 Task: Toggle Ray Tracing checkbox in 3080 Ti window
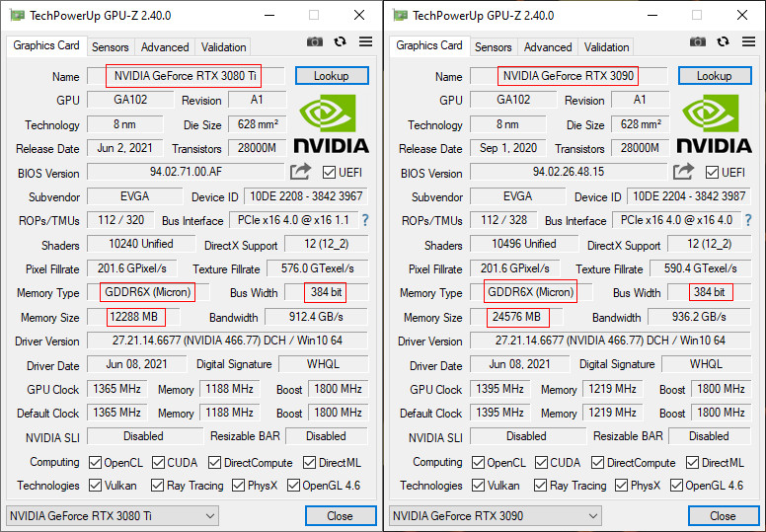157,485
